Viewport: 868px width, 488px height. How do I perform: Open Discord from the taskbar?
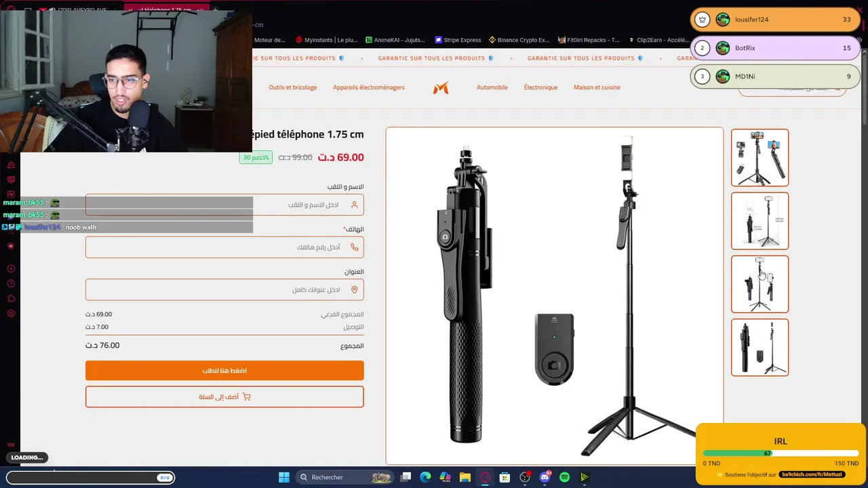pyautogui.click(x=545, y=477)
